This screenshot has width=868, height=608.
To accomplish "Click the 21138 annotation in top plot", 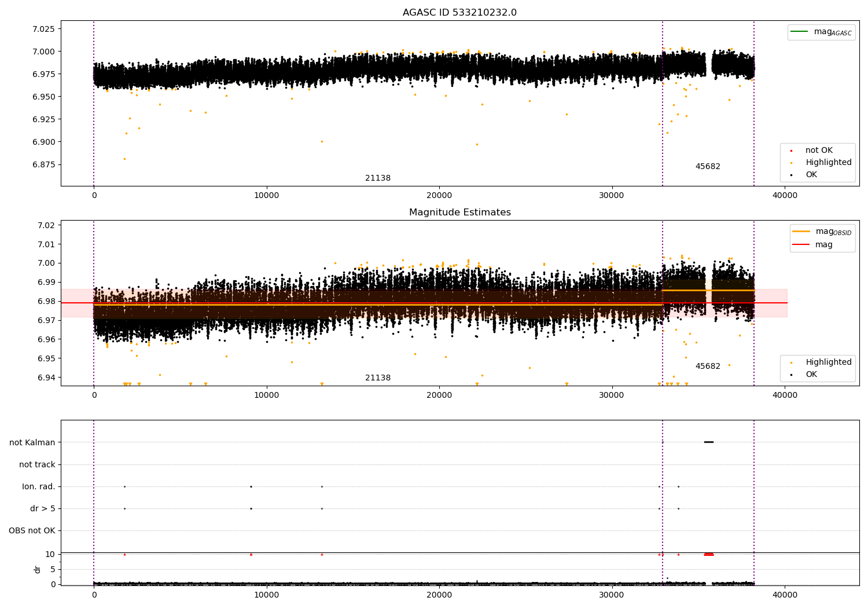I will pos(378,178).
